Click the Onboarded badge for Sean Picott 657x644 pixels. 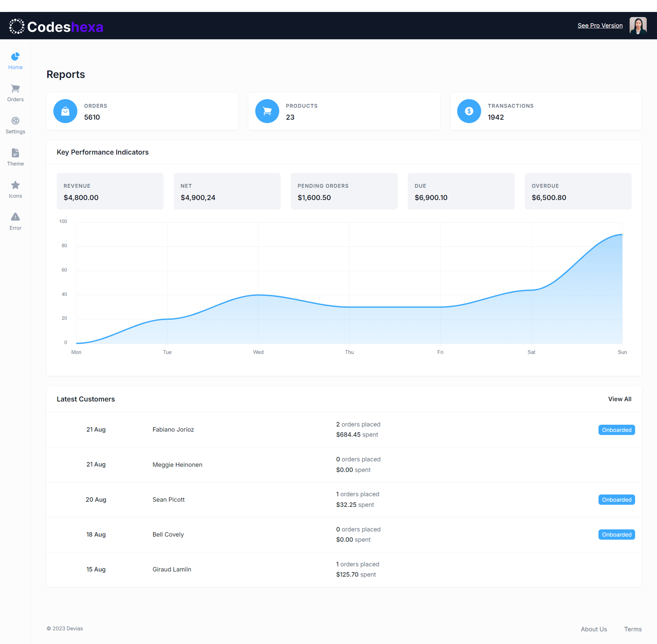pyautogui.click(x=616, y=499)
